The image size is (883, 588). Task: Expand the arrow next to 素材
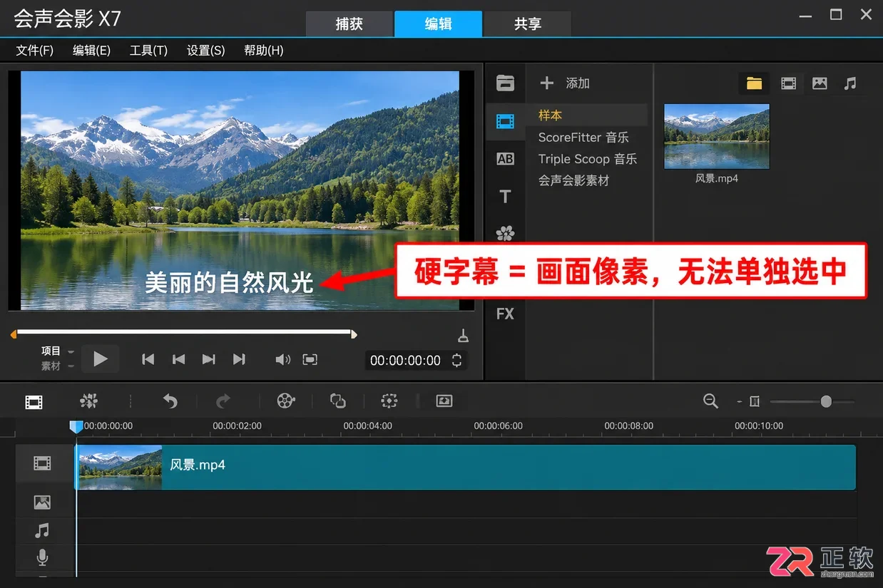coord(71,366)
